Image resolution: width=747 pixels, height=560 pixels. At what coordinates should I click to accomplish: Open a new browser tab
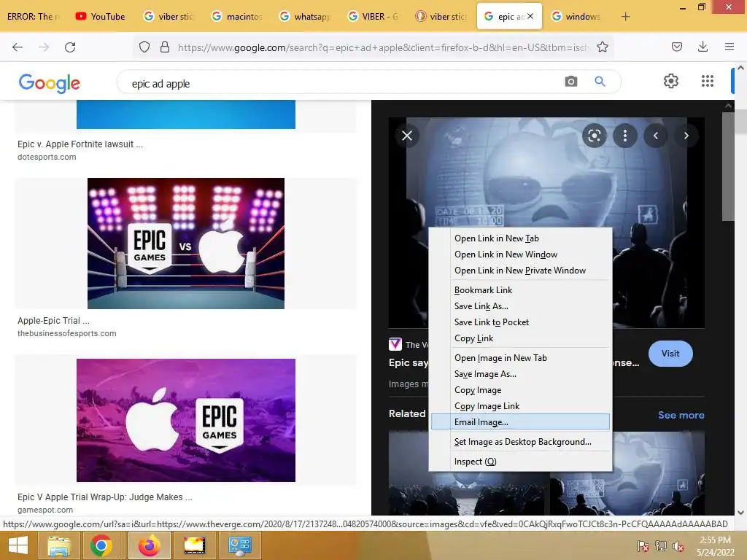coord(625,17)
